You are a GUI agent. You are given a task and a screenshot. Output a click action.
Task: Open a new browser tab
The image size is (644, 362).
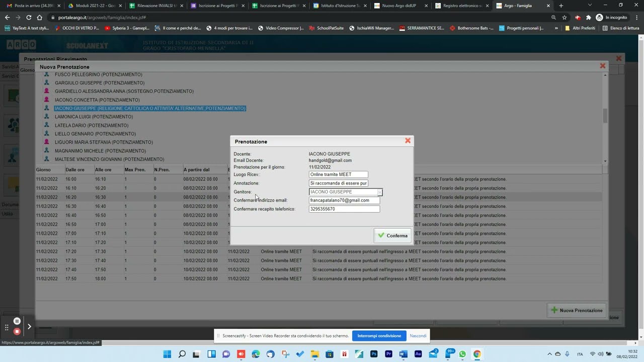point(561,6)
